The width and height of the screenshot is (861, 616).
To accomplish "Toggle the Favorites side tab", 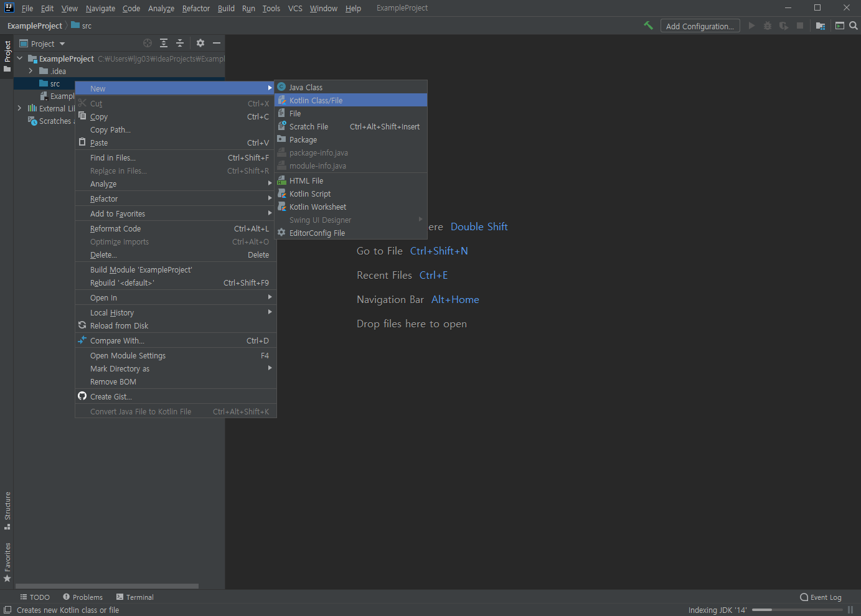I will pyautogui.click(x=7, y=562).
